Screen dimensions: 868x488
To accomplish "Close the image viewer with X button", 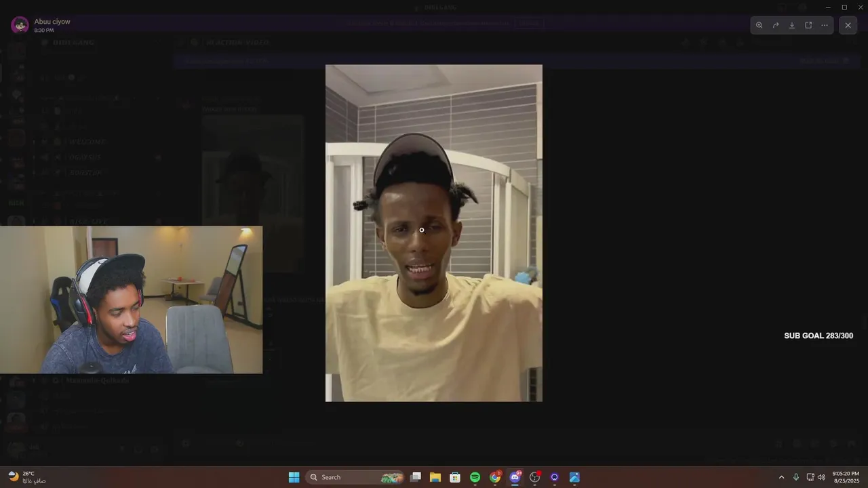I will point(848,25).
